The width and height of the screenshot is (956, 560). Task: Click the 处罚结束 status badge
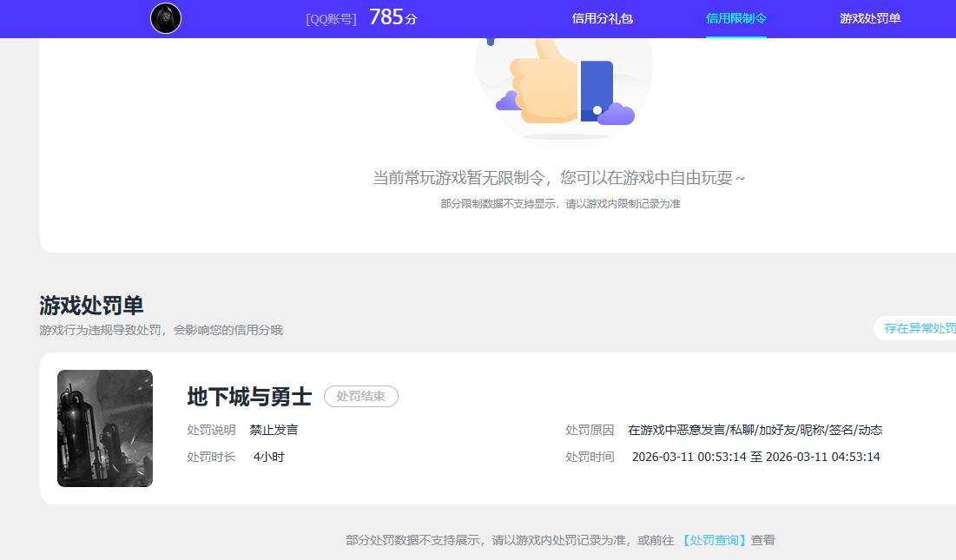click(x=361, y=396)
